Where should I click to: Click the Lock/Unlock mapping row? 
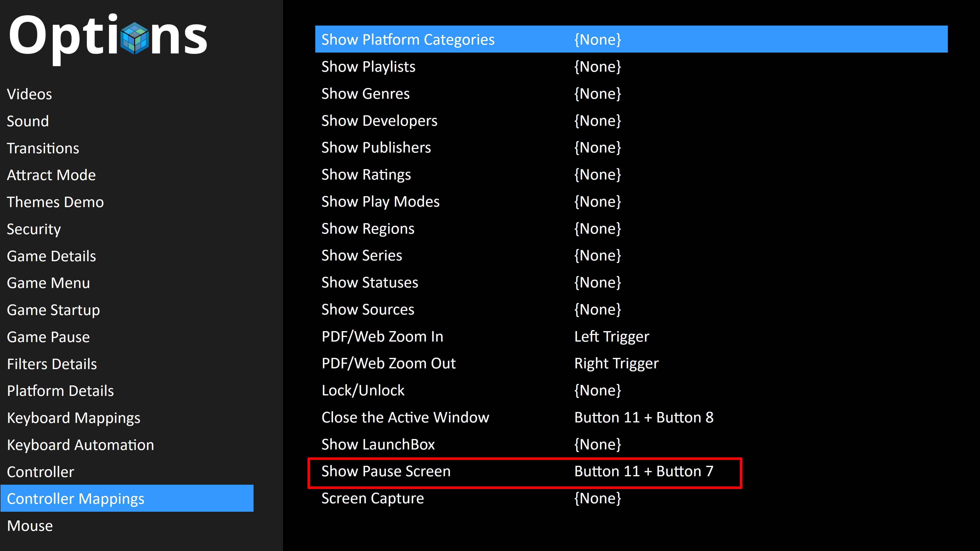631,391
